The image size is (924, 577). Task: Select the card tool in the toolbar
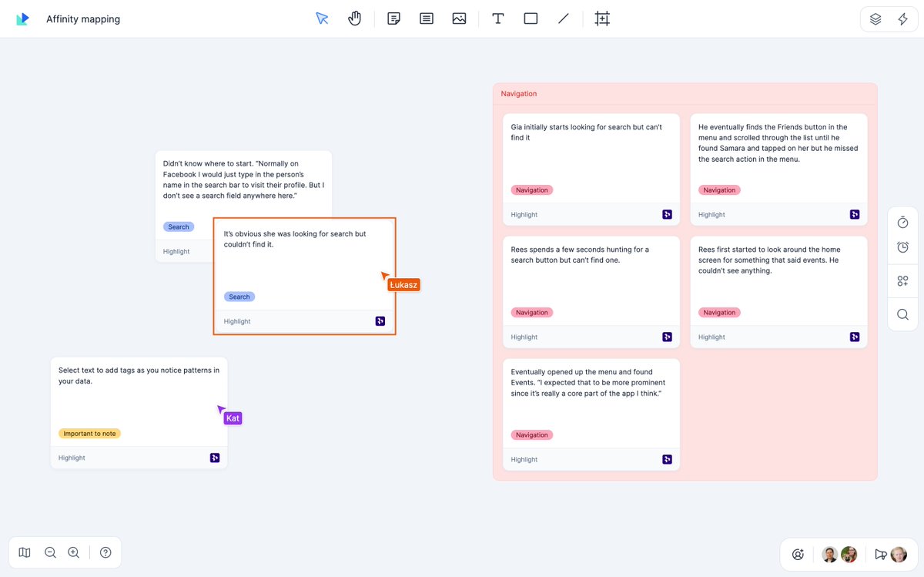point(426,18)
